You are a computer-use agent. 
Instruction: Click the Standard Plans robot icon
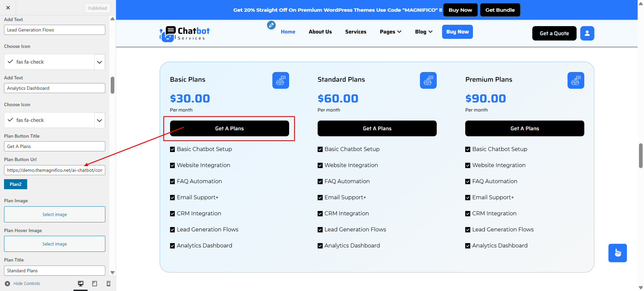[428, 80]
